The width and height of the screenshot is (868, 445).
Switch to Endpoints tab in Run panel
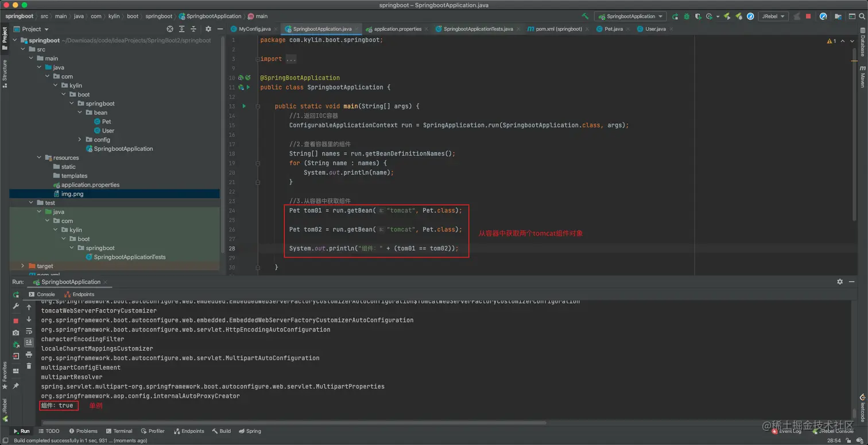point(79,294)
